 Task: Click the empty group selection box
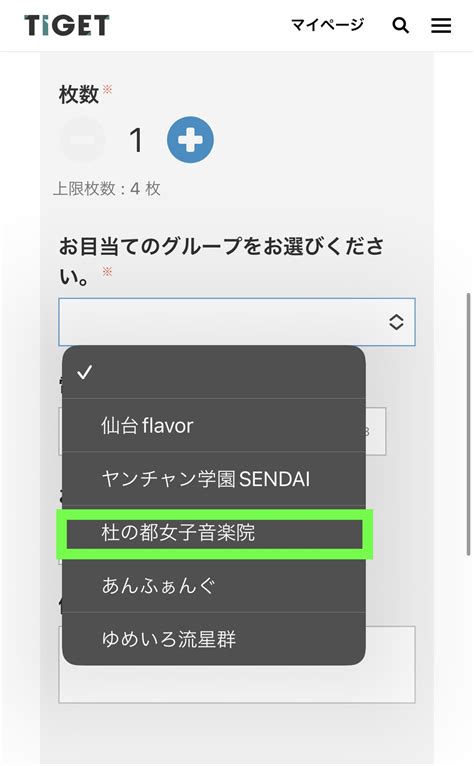pyautogui.click(x=237, y=322)
